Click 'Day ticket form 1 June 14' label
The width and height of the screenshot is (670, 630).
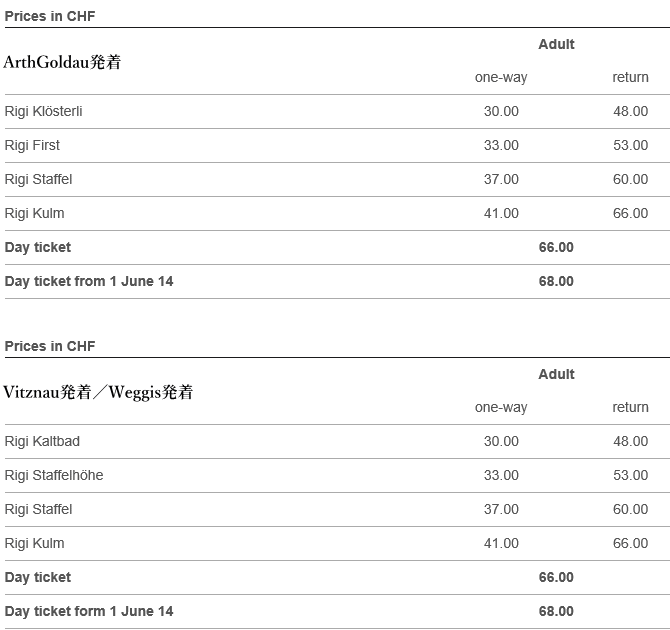click(89, 611)
